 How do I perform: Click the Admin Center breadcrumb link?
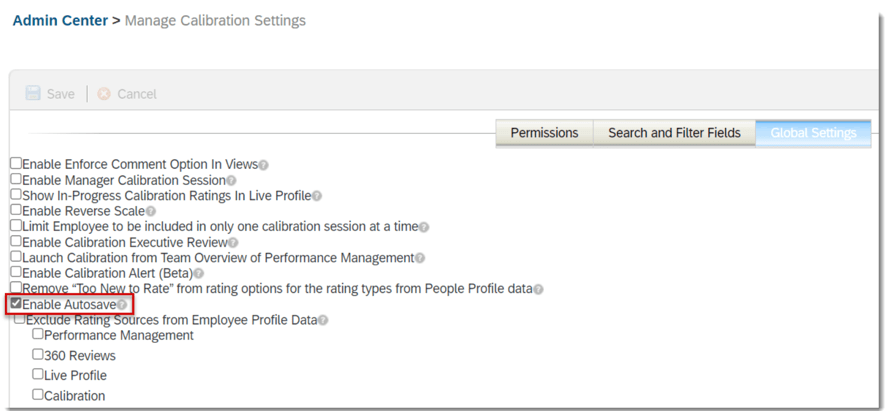60,20
